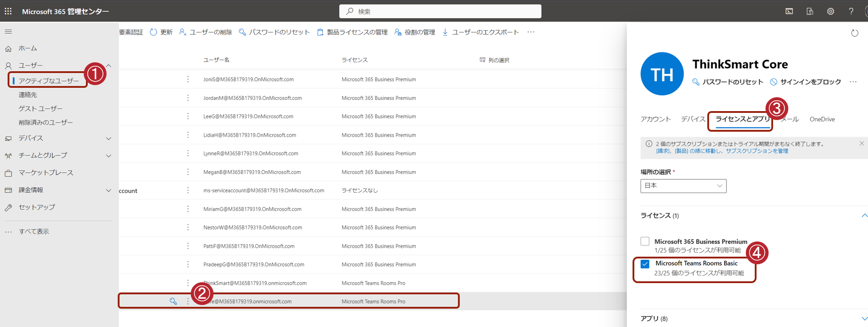Select the ライセンスとアプリ tab

743,119
